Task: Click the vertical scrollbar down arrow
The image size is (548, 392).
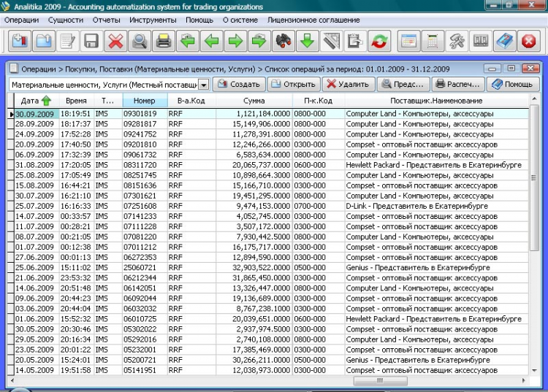Action: (x=534, y=371)
